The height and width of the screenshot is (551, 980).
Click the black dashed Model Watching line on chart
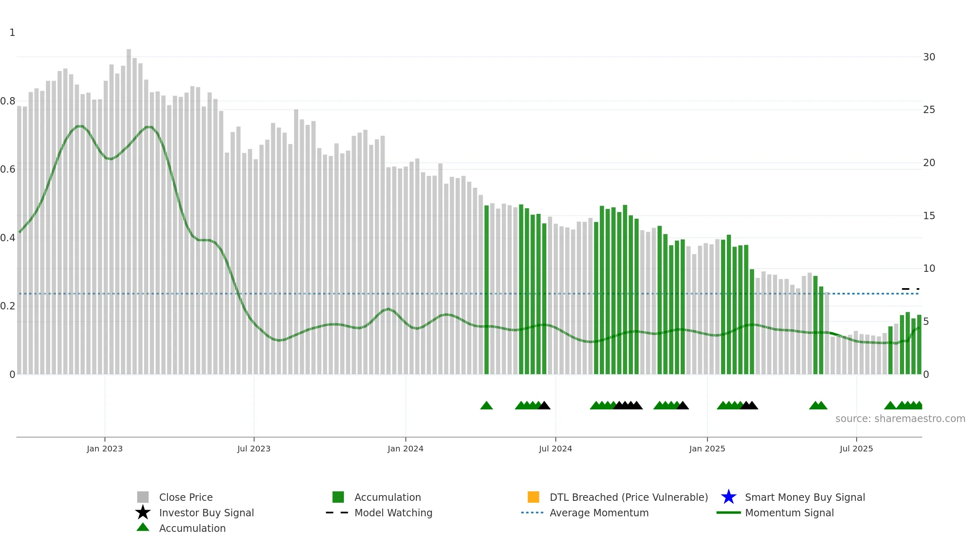(x=911, y=289)
